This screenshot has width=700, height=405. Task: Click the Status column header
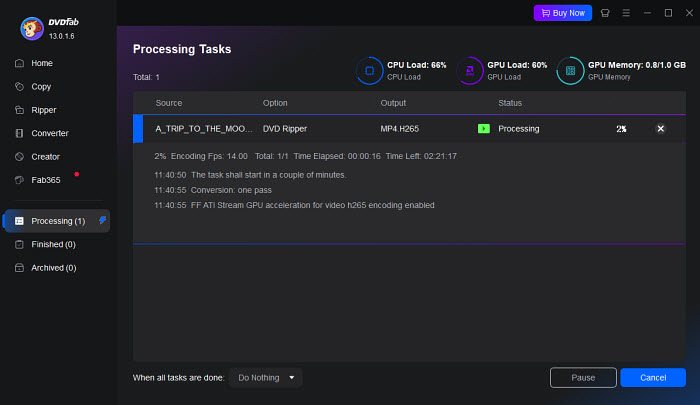click(510, 103)
